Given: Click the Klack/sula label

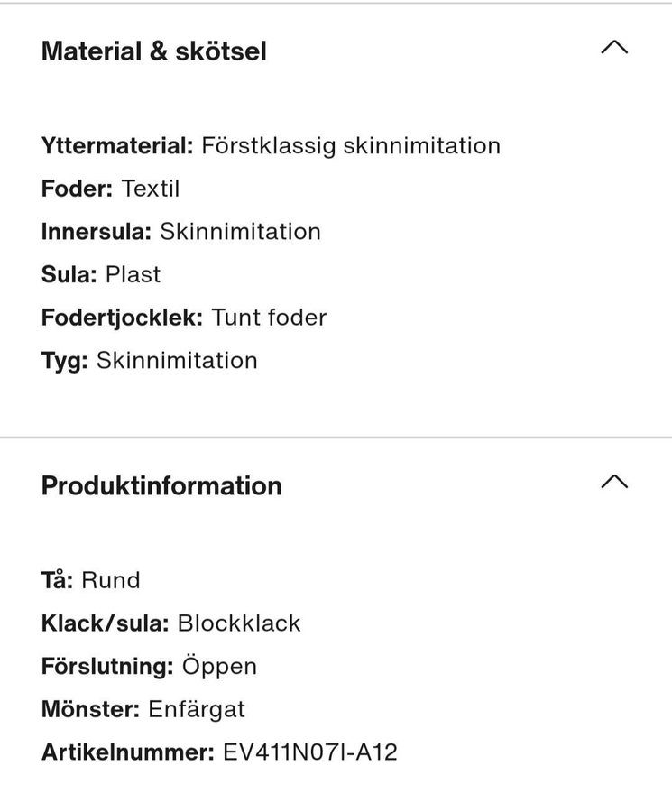Looking at the screenshot, I should (x=106, y=623).
